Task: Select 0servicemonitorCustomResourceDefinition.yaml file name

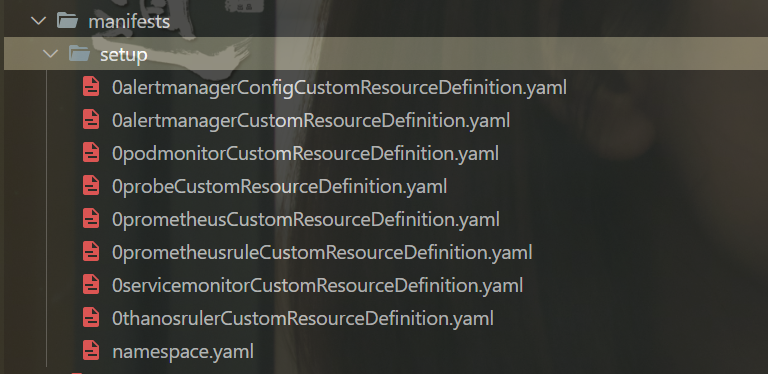Action: pyautogui.click(x=317, y=285)
